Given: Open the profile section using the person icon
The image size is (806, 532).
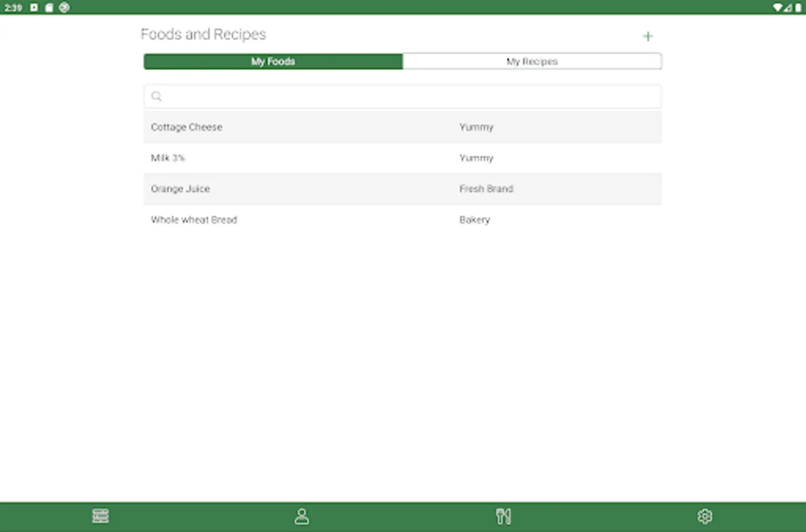Looking at the screenshot, I should tap(302, 515).
